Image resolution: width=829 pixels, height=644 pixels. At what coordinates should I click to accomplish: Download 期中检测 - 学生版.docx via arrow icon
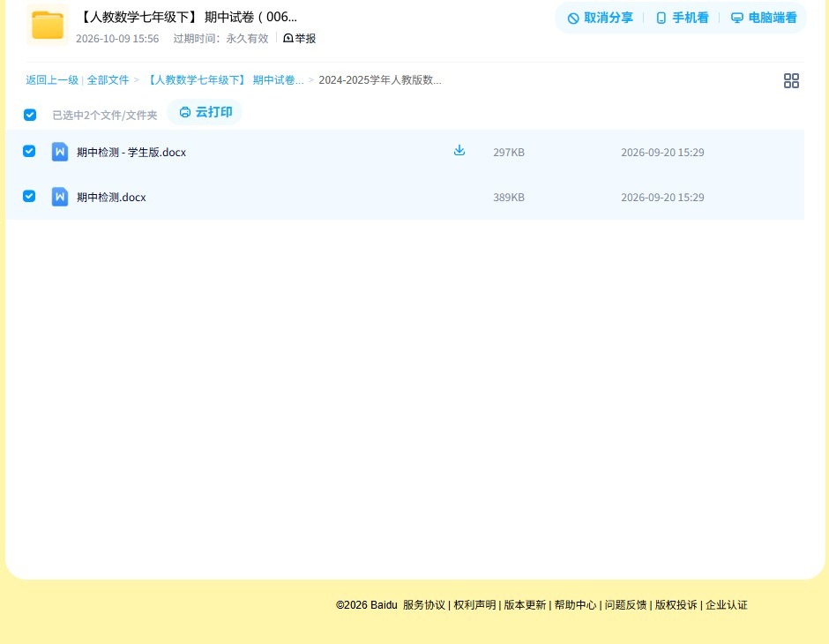[x=459, y=151]
